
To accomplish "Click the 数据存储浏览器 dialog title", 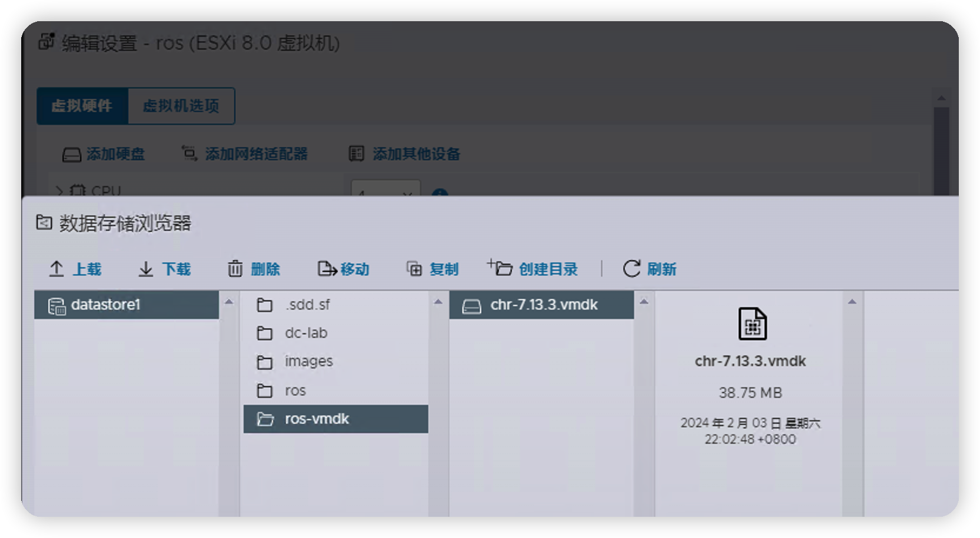I will [x=125, y=223].
